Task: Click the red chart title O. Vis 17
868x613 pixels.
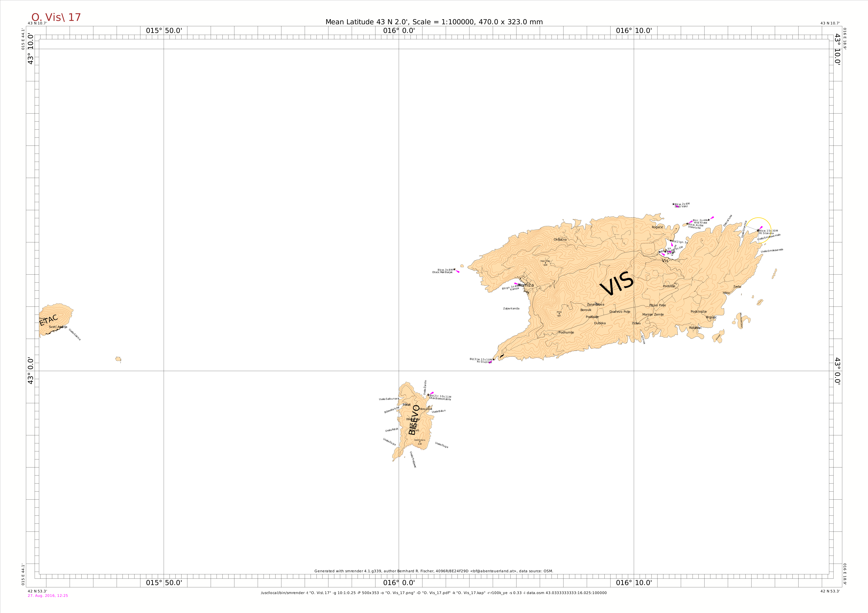Action: pyautogui.click(x=56, y=17)
